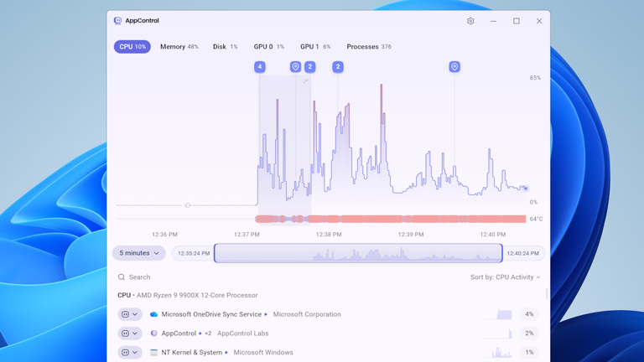This screenshot has height=362, width=644.
Task: Click the timeline marker labeled 4
Action: click(260, 67)
